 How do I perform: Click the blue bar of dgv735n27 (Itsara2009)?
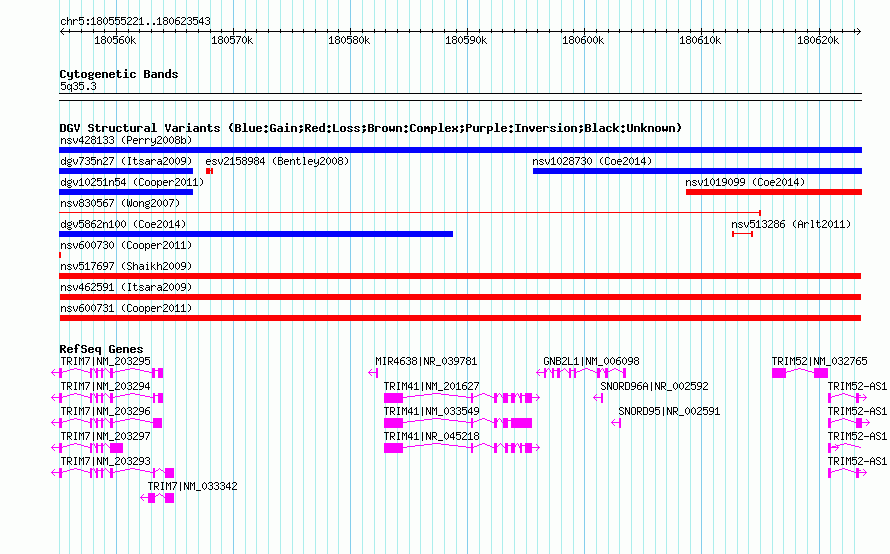click(126, 171)
